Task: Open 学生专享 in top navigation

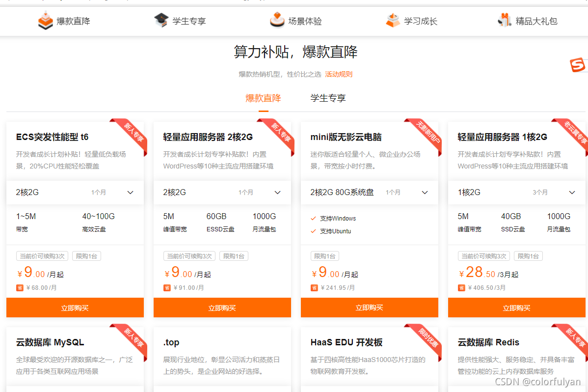Action: coord(189,21)
